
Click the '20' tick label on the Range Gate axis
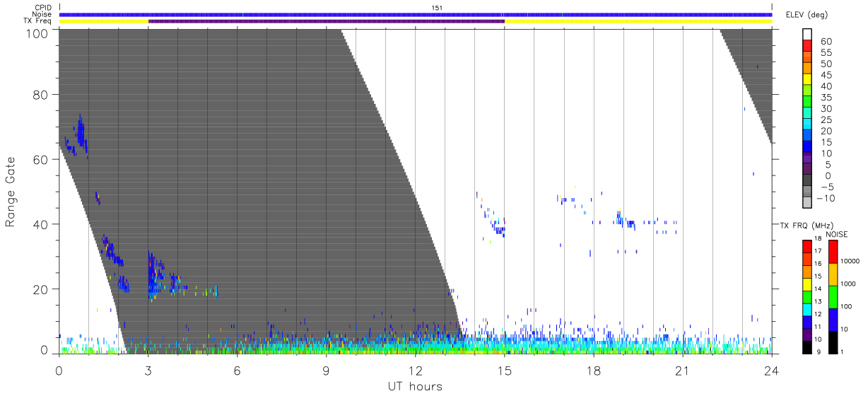41,289
